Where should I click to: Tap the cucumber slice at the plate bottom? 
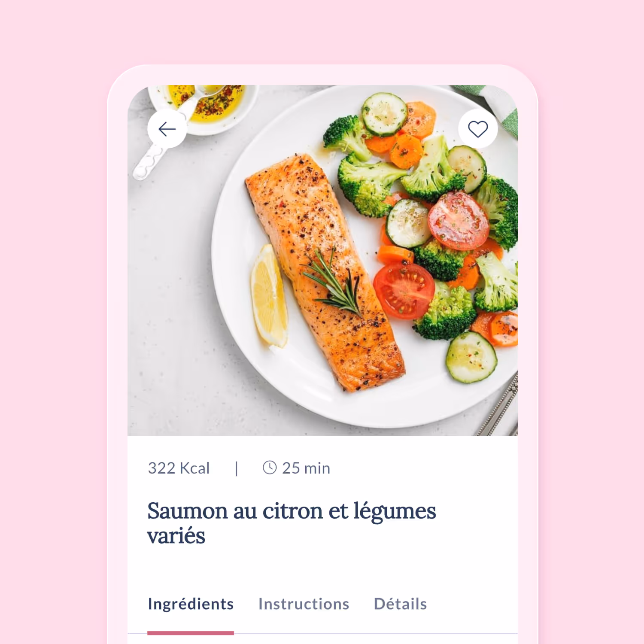471,357
